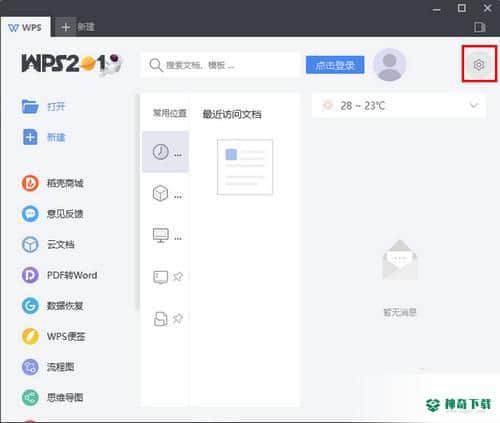Viewport: 500px width, 423px height.
Task: Select the cube cloud location icon
Action: pyautogui.click(x=160, y=193)
